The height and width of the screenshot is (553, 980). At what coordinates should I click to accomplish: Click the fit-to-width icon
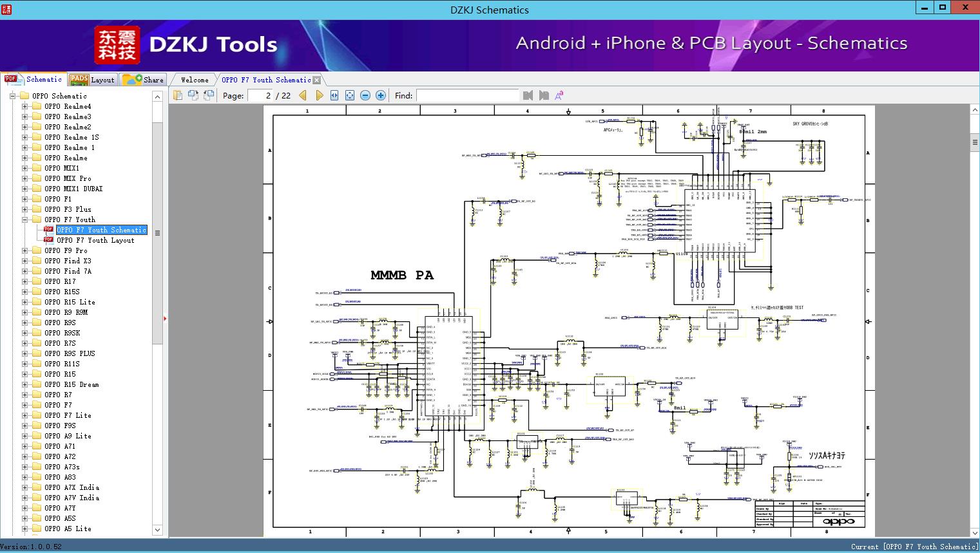coord(334,95)
